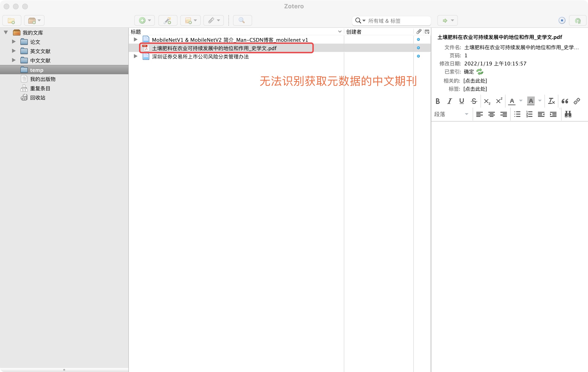Open the text color picker arrow
This screenshot has height=372, width=588.
point(521,101)
